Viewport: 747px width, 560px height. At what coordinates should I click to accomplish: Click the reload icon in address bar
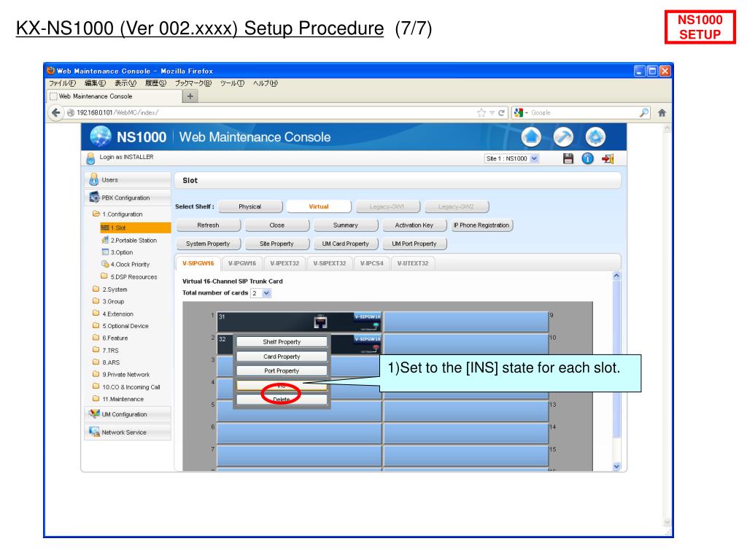(501, 113)
